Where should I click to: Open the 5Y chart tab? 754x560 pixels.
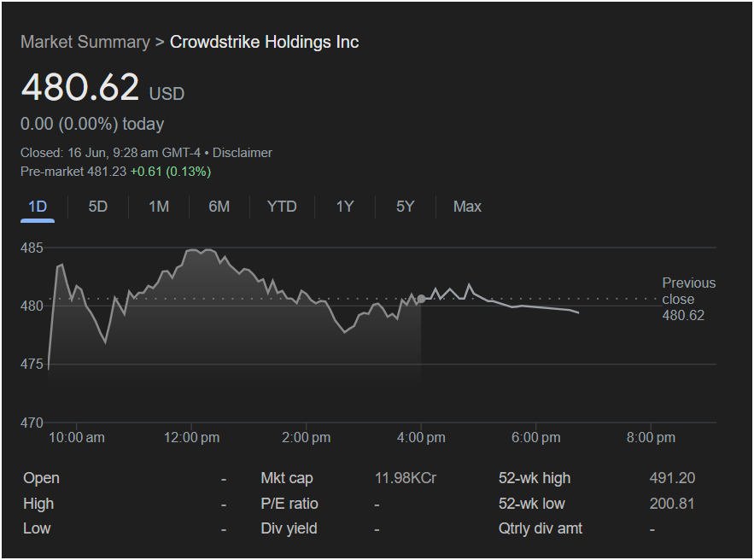click(405, 207)
